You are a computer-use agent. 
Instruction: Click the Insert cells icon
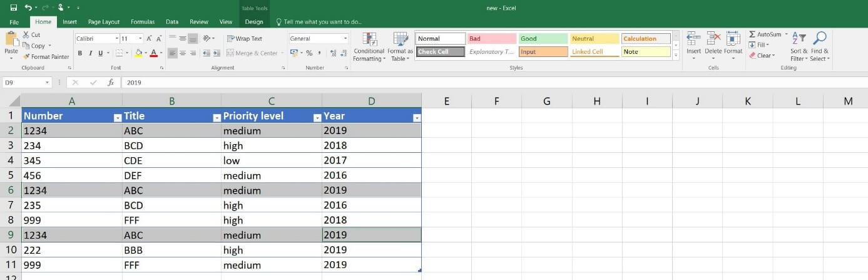693,39
